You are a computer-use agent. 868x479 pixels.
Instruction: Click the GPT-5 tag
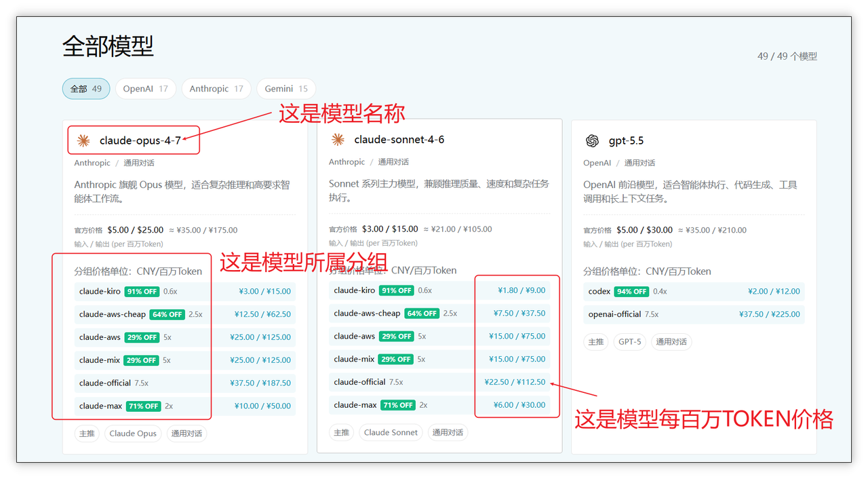(x=630, y=342)
